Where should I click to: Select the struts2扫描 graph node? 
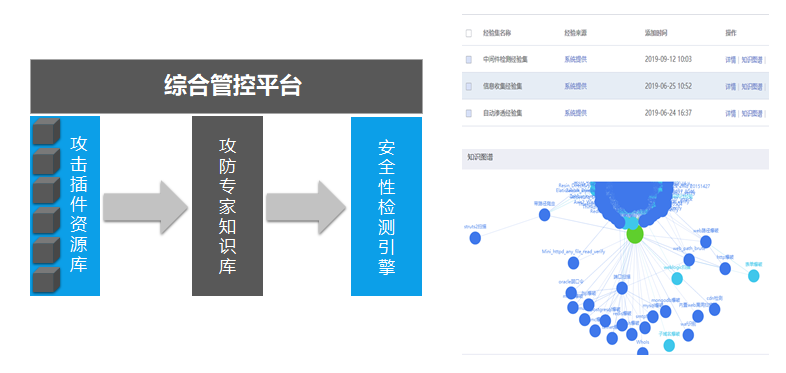point(475,238)
